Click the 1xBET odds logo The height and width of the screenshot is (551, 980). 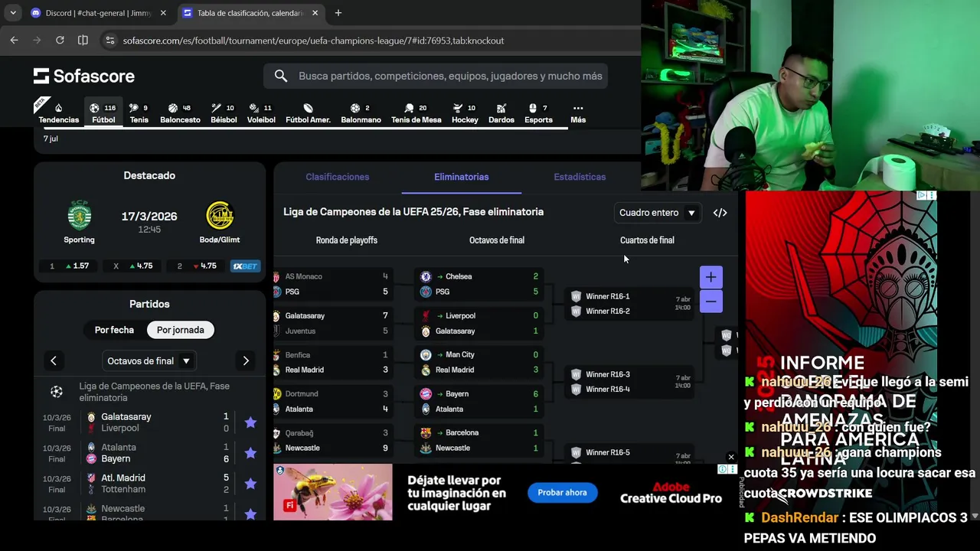coord(245,266)
